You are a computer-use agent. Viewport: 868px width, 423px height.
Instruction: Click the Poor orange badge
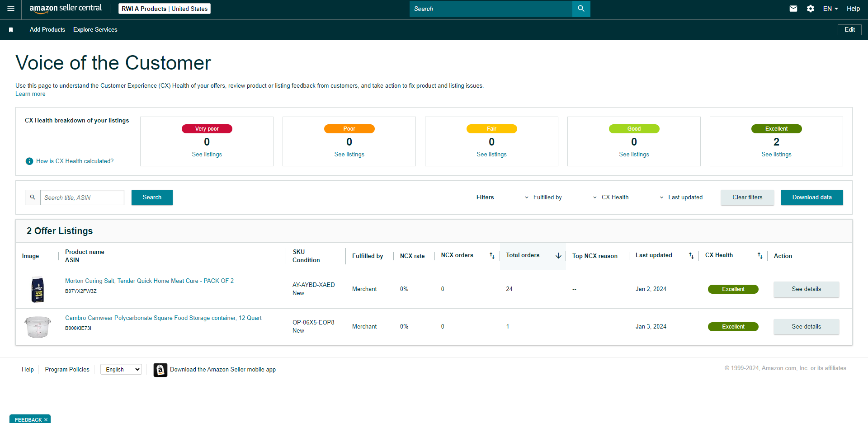349,129
